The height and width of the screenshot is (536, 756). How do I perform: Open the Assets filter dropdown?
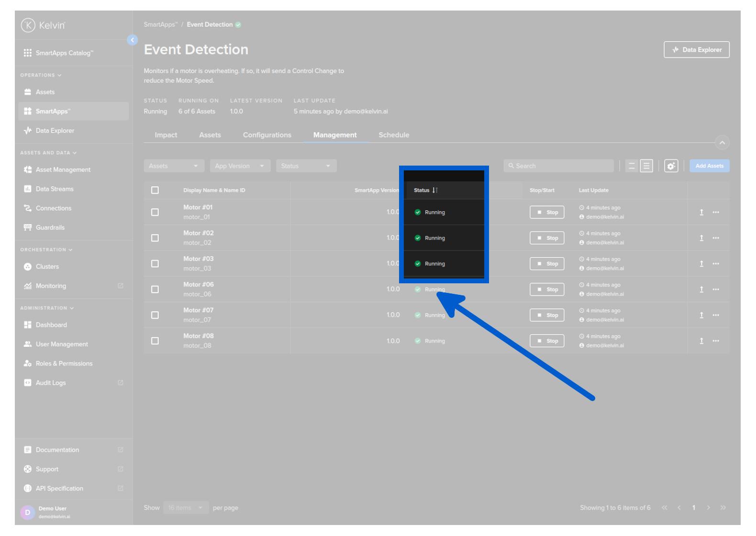click(x=174, y=166)
